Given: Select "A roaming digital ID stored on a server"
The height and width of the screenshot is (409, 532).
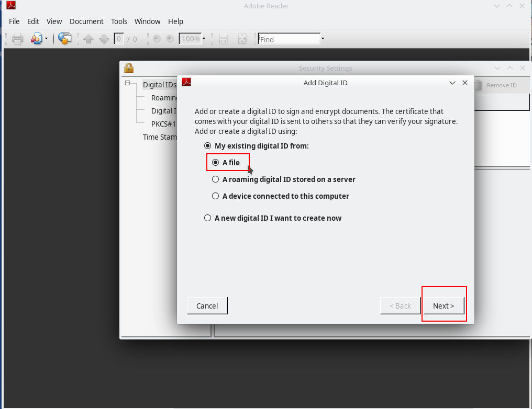Looking at the screenshot, I should pos(215,179).
